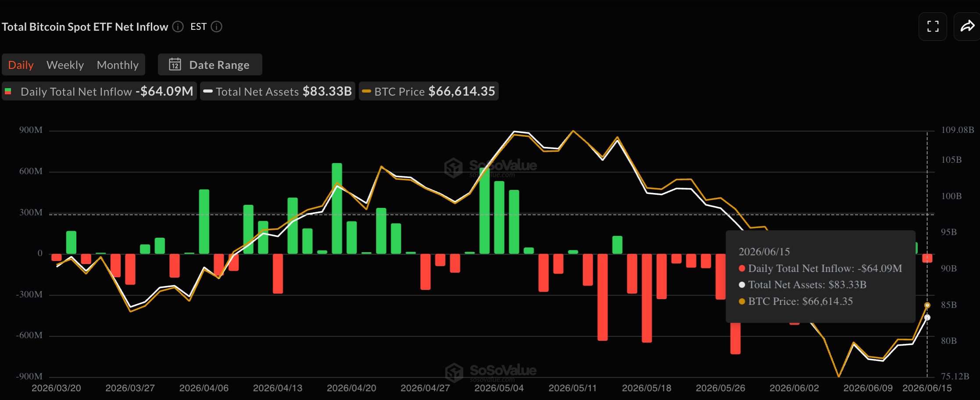Click the 900M left axis label

pos(31,130)
